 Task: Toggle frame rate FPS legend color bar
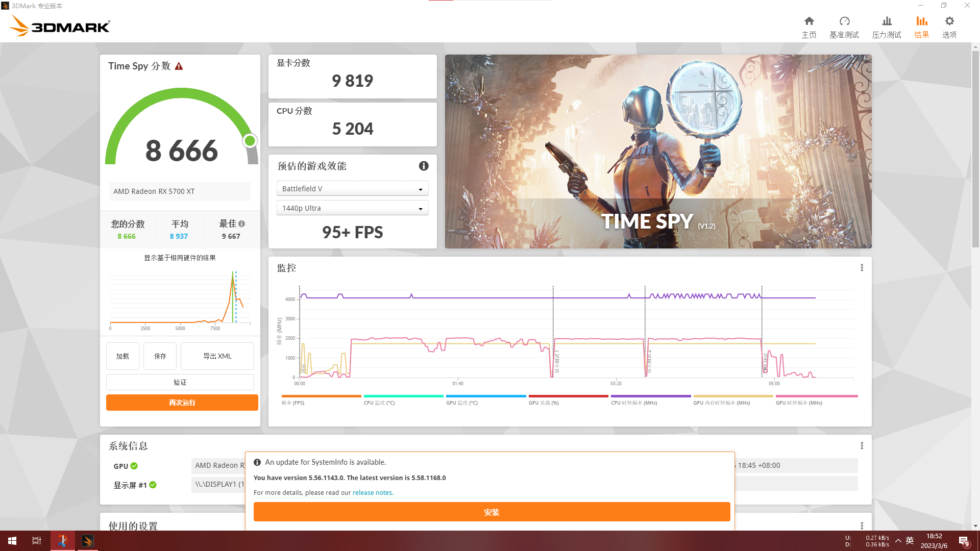pos(321,396)
